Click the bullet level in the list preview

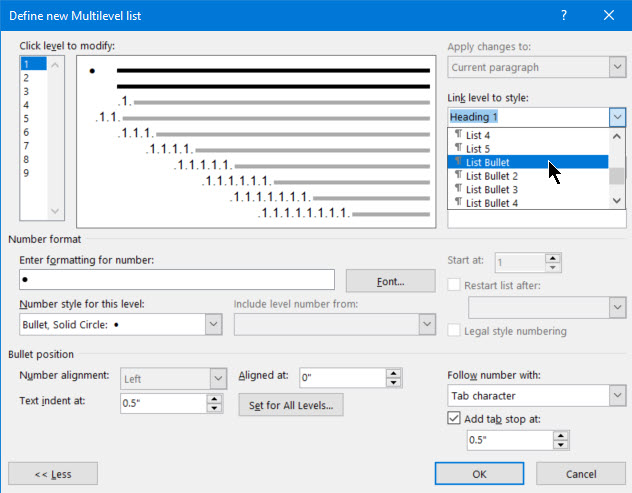point(92,71)
